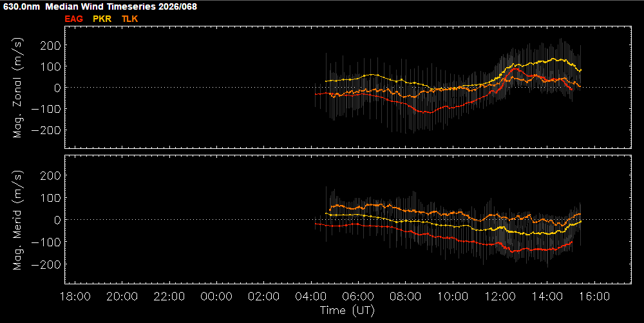Image resolution: width=644 pixels, height=323 pixels.
Task: Click the 04:00 time tick label
Action: [x=311, y=297]
